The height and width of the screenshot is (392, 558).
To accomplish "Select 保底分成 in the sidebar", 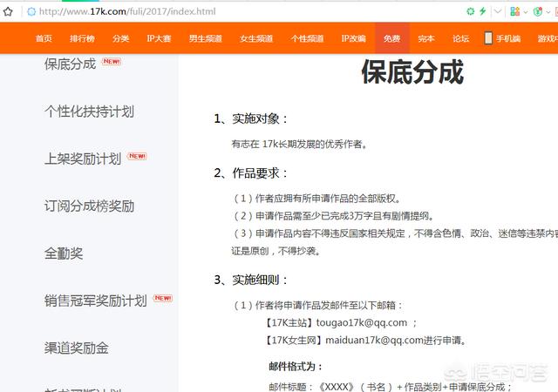I will (70, 64).
